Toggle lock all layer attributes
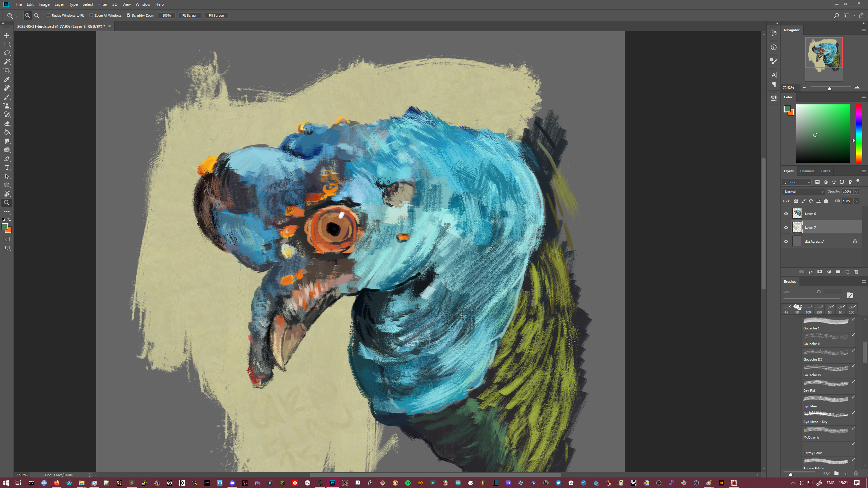This screenshot has width=868, height=488. click(x=826, y=201)
